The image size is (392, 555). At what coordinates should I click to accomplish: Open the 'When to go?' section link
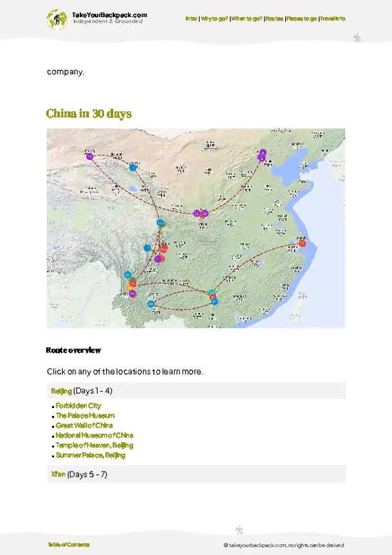point(247,19)
